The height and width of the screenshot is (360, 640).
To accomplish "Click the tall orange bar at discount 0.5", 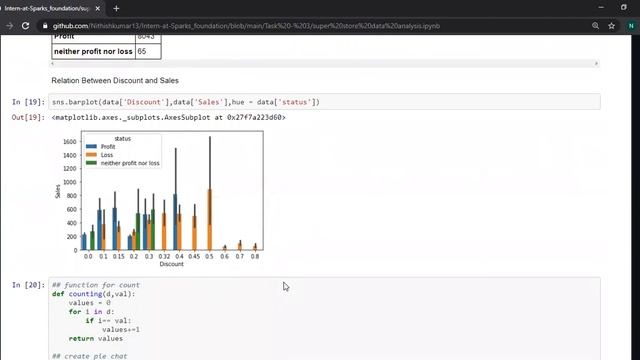I will 210,220.
